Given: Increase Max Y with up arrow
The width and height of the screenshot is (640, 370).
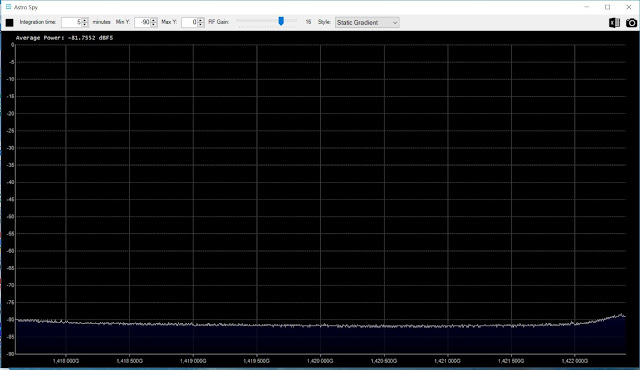Looking at the screenshot, I should 201,20.
